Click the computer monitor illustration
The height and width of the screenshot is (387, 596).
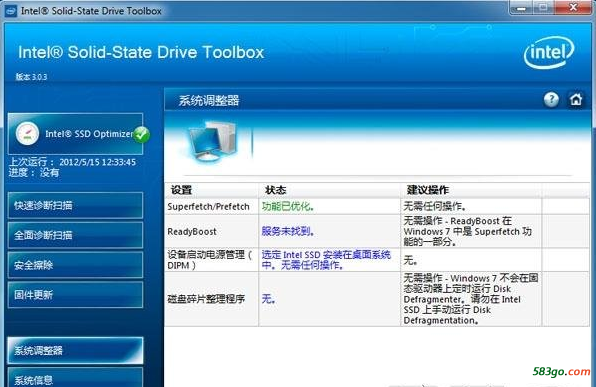click(x=212, y=141)
